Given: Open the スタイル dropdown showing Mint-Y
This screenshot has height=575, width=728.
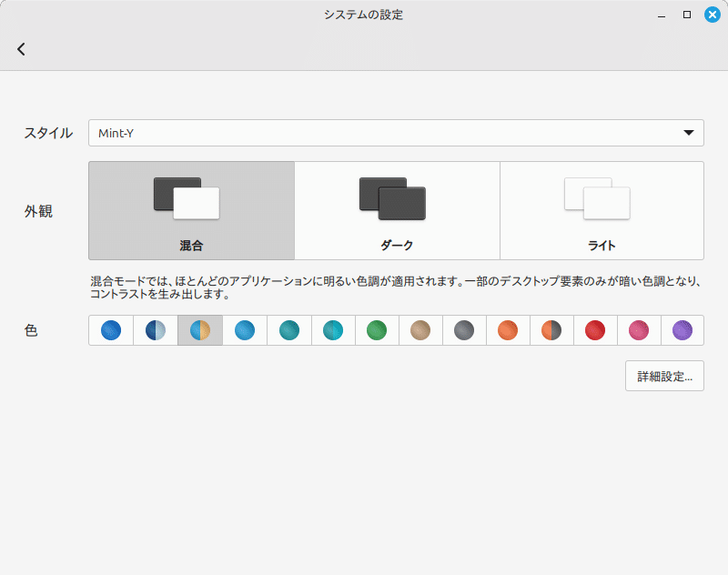Looking at the screenshot, I should click(x=396, y=133).
